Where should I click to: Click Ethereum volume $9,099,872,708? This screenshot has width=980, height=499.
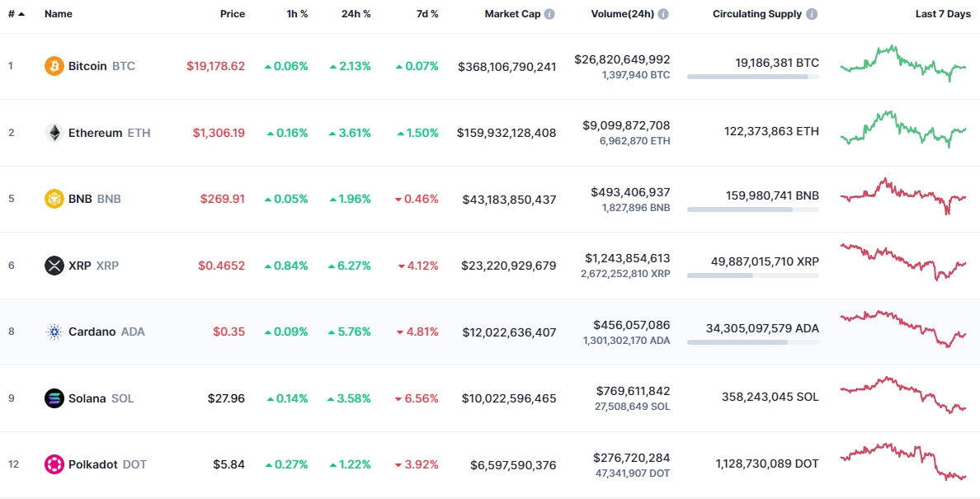pos(625,125)
